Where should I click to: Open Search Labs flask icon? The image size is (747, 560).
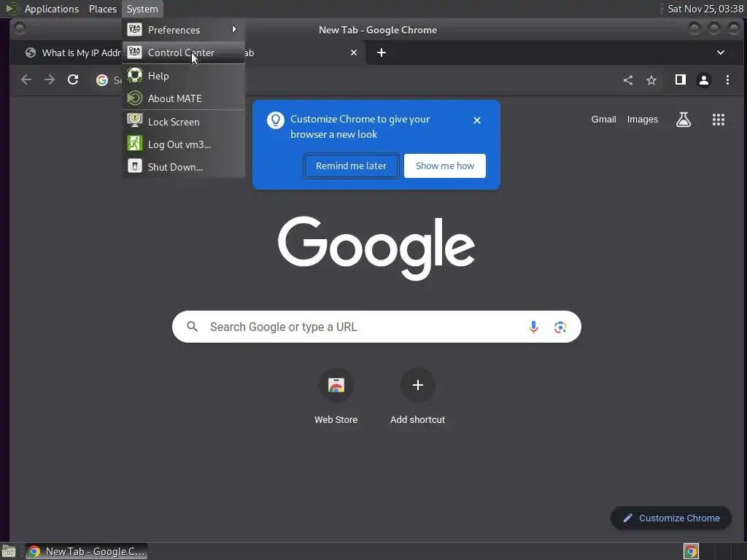click(684, 120)
